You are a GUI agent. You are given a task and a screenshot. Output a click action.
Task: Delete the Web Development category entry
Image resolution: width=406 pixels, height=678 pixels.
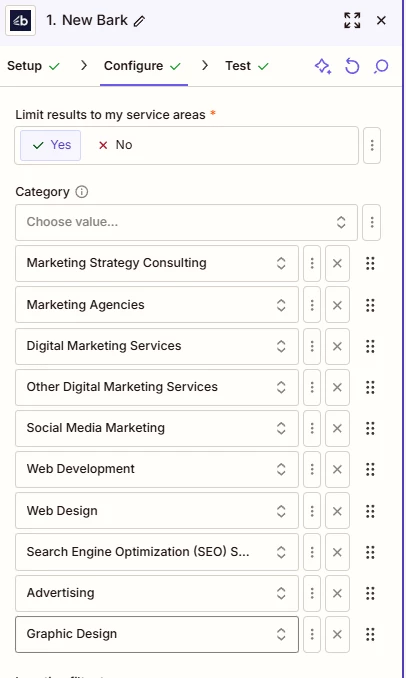337,470
